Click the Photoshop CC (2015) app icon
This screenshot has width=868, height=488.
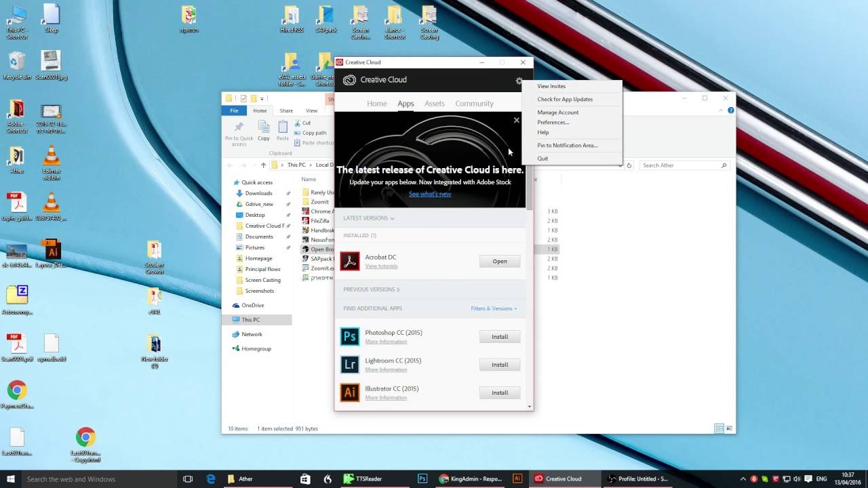350,336
